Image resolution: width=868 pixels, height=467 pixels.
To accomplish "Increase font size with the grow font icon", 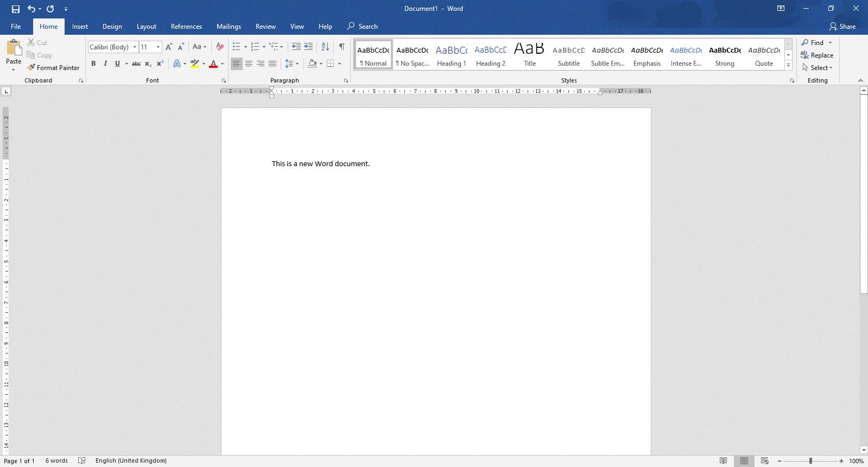I will [169, 47].
